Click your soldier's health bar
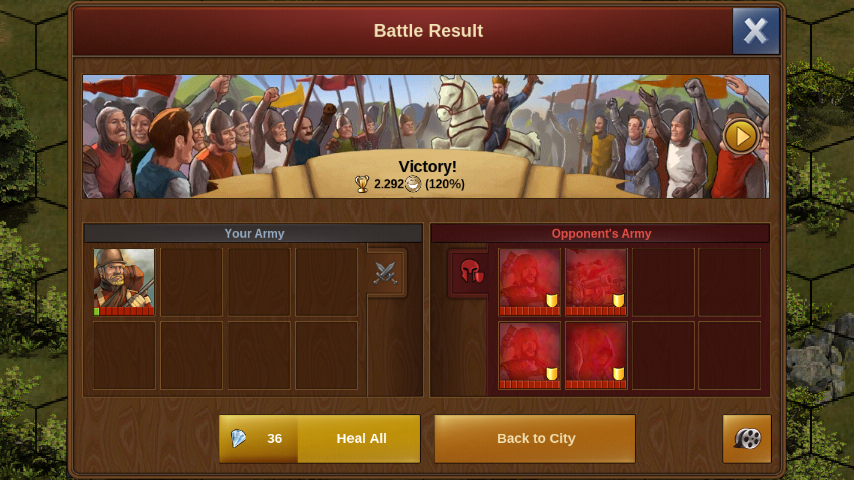This screenshot has height=480, width=854. (x=124, y=312)
